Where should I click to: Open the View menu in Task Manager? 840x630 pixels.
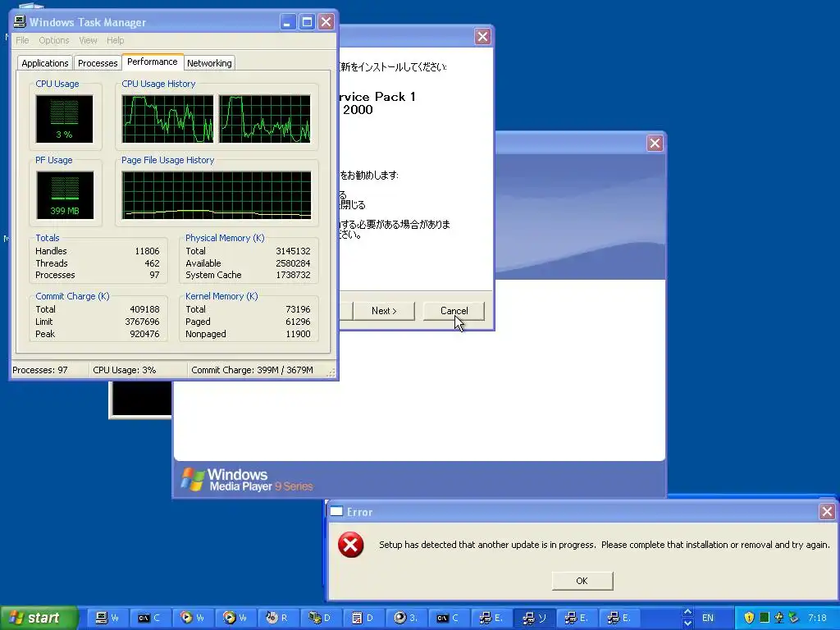[x=88, y=40]
